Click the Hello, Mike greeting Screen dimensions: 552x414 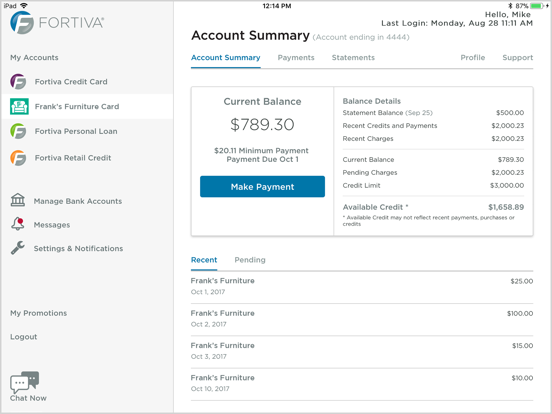coord(508,15)
